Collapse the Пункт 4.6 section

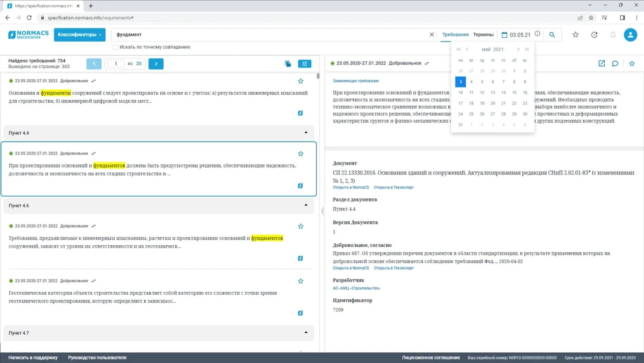point(306,205)
